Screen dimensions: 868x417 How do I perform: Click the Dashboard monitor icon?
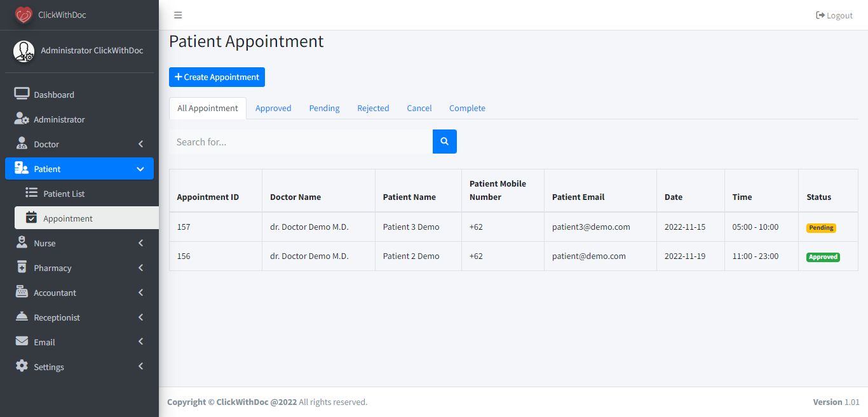(x=22, y=95)
